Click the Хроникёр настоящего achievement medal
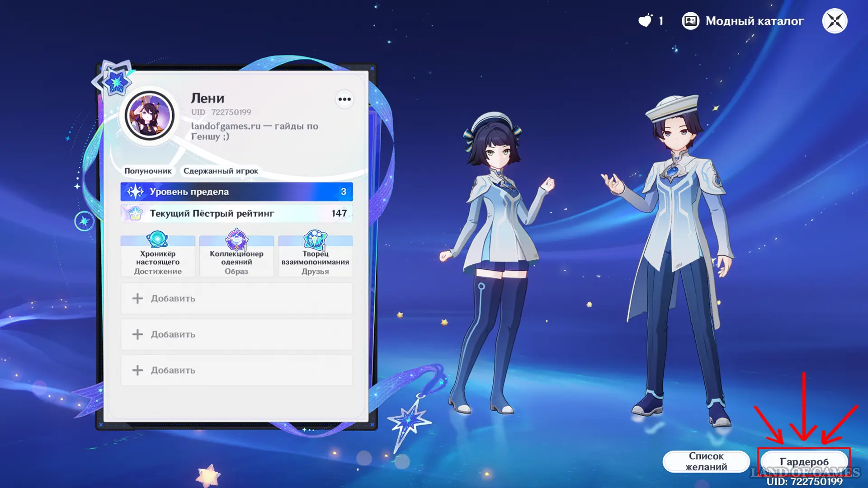 (x=157, y=239)
